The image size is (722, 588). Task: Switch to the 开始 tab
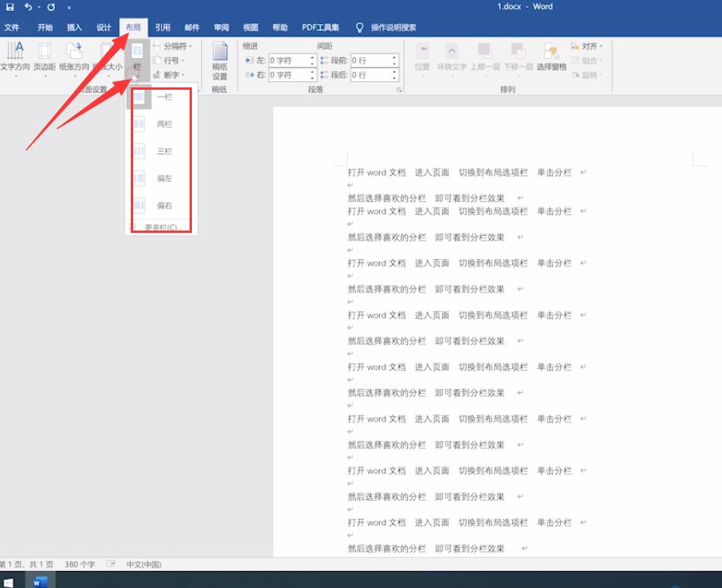(45, 28)
